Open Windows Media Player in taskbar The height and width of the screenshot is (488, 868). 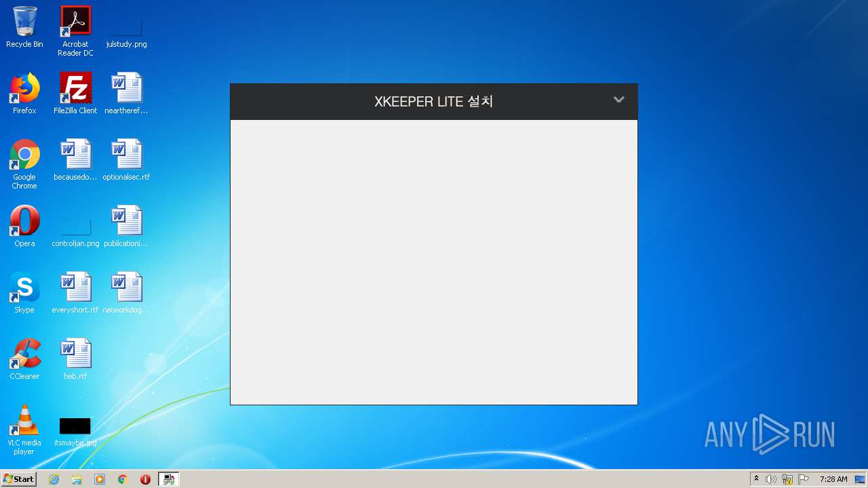[x=100, y=479]
